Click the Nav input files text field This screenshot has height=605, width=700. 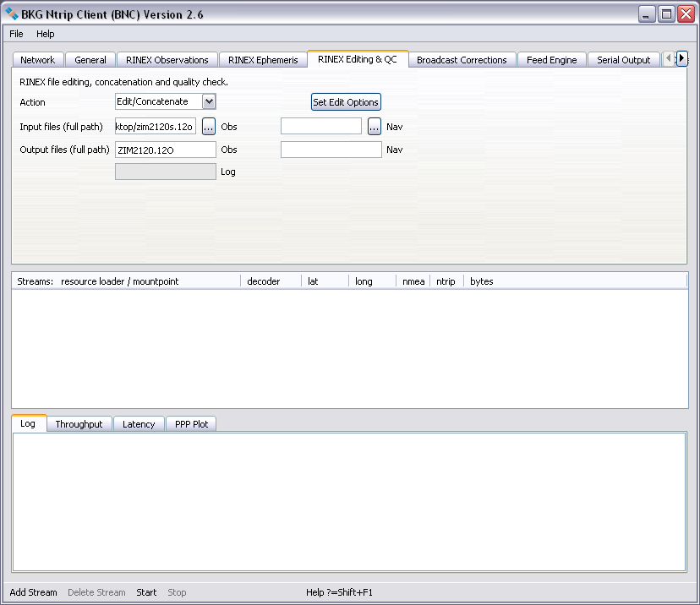click(321, 127)
